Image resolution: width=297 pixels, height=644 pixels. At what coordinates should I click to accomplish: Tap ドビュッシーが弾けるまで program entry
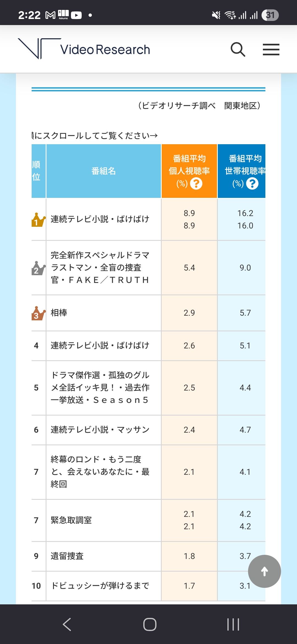pyautogui.click(x=100, y=586)
